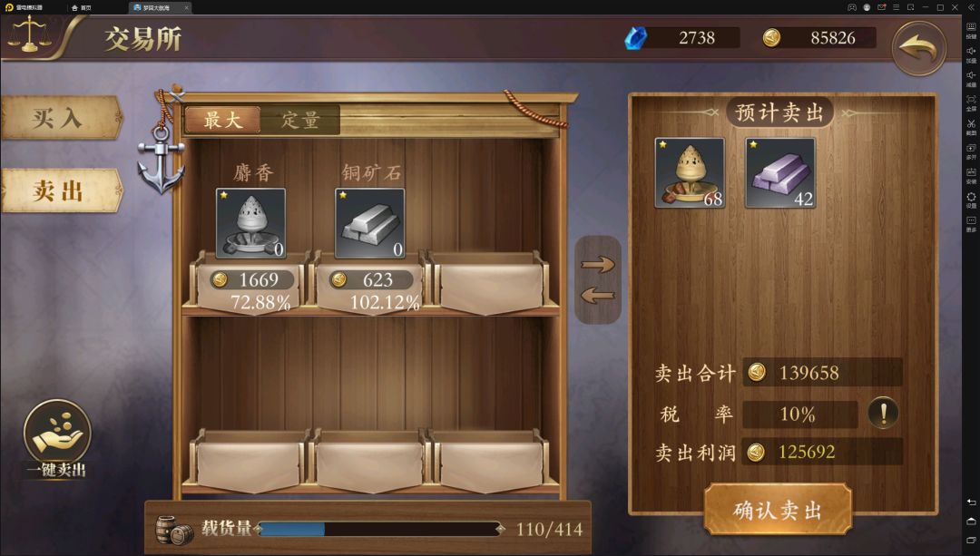
Task: Click the right transfer arrow
Action: 598,264
